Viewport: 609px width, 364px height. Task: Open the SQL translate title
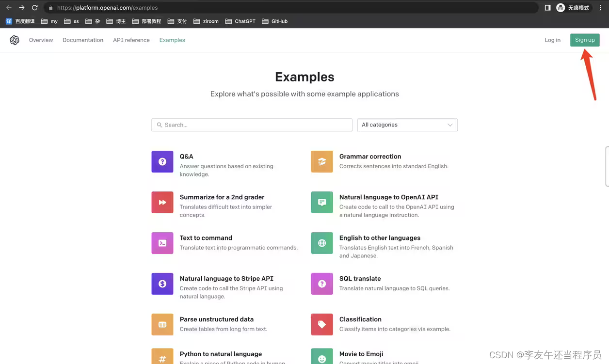(x=360, y=279)
